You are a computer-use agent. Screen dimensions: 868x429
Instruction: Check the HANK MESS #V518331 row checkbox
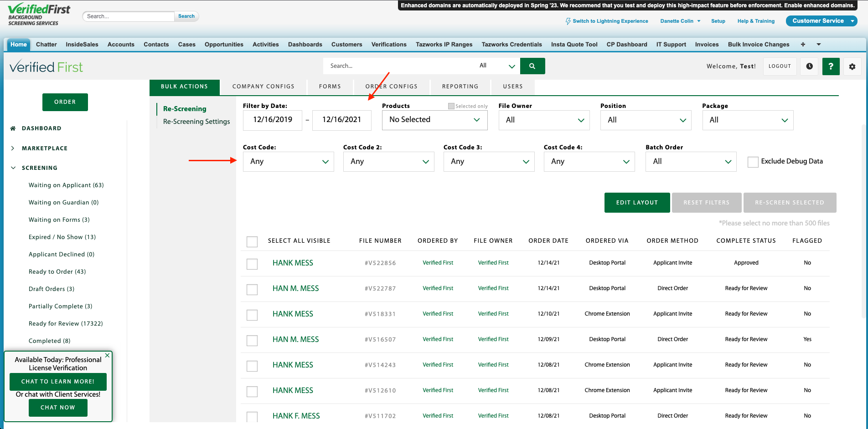(x=252, y=315)
